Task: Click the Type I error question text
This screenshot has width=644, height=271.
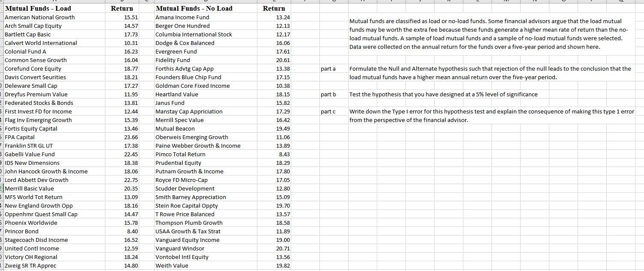Action: 492,116
